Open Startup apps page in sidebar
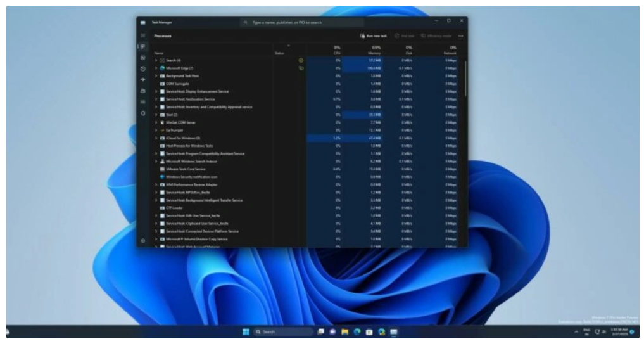 point(143,80)
